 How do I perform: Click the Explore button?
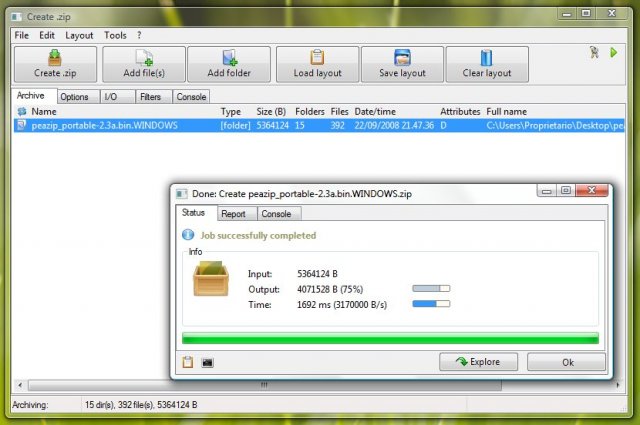pos(478,362)
